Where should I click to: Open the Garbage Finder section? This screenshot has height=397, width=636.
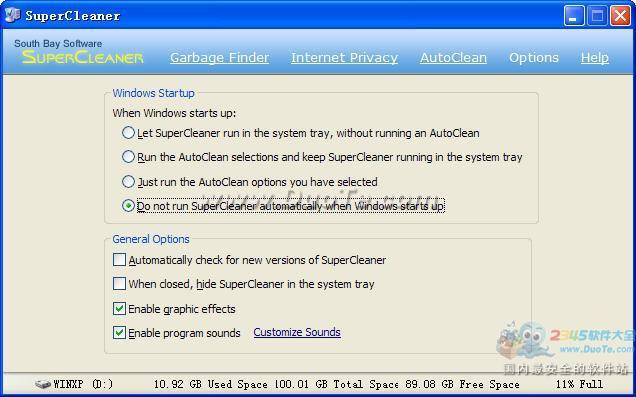tap(219, 58)
